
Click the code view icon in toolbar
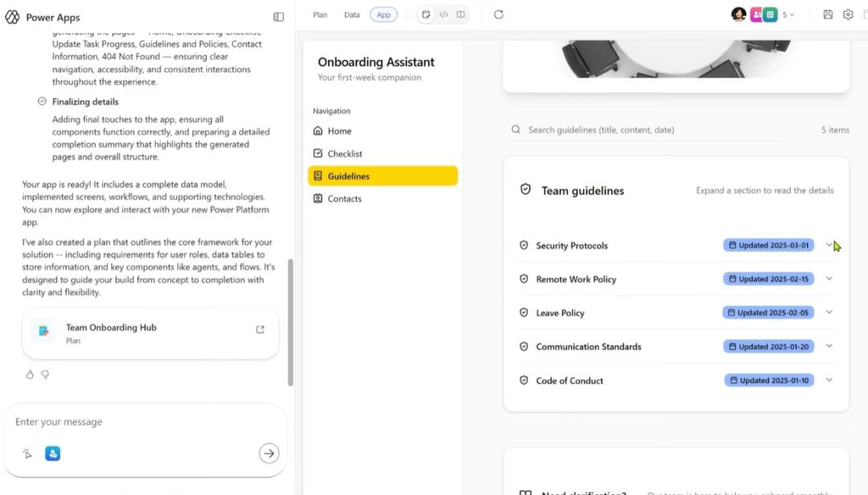click(x=444, y=14)
